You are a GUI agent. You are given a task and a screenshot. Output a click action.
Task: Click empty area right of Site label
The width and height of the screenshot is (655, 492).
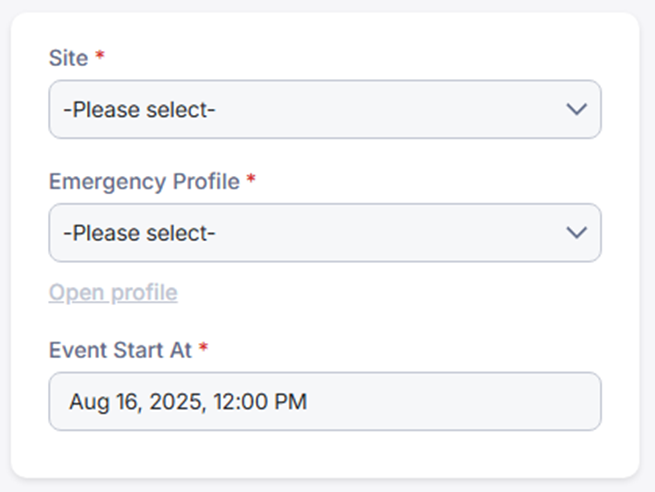tap(350, 58)
